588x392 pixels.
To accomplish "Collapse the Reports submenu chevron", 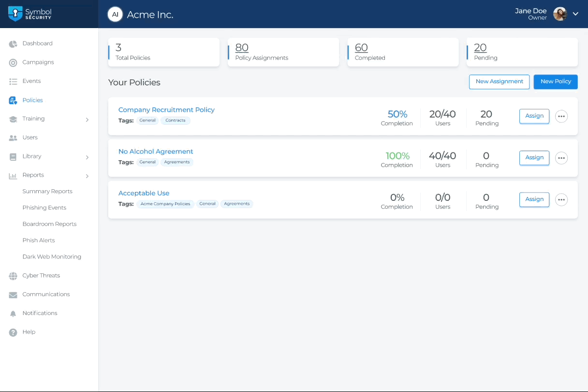I will pos(87,176).
